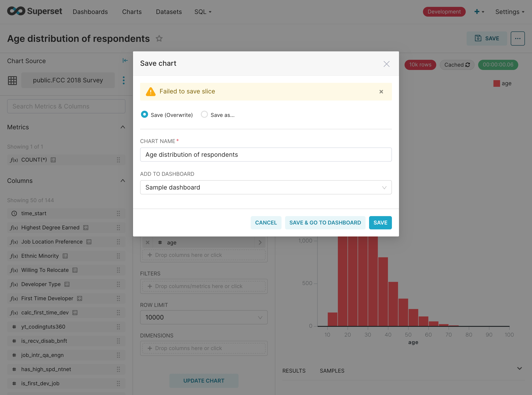Click the star favorite icon beside chart title

coord(159,39)
